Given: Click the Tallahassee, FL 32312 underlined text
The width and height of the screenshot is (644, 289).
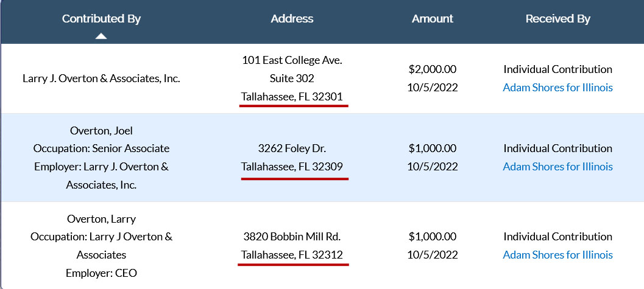Looking at the screenshot, I should (x=292, y=255).
